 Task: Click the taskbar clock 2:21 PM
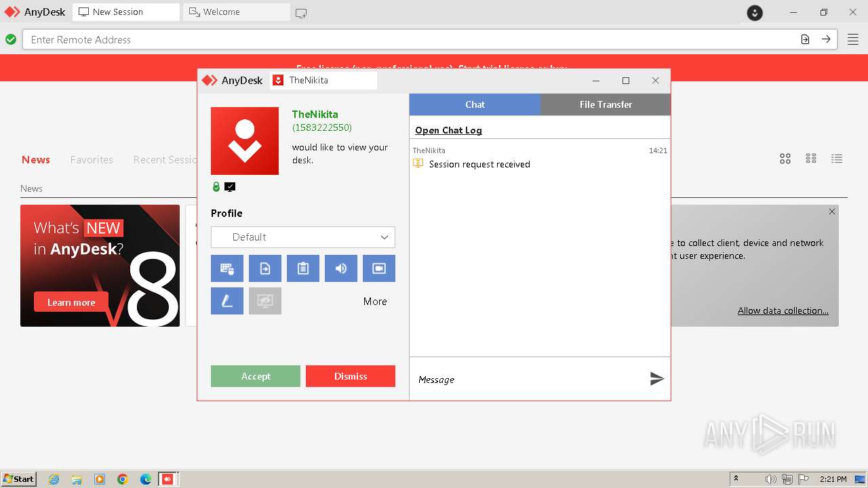(x=833, y=479)
